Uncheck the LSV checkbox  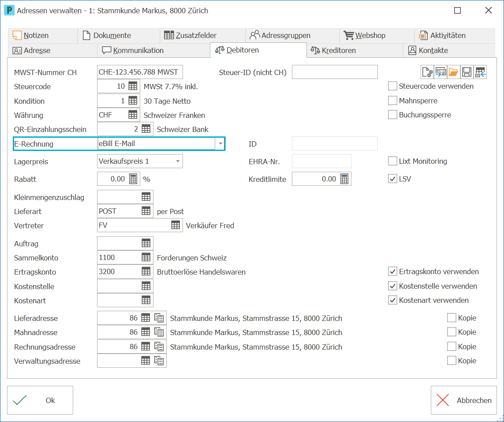coord(392,179)
